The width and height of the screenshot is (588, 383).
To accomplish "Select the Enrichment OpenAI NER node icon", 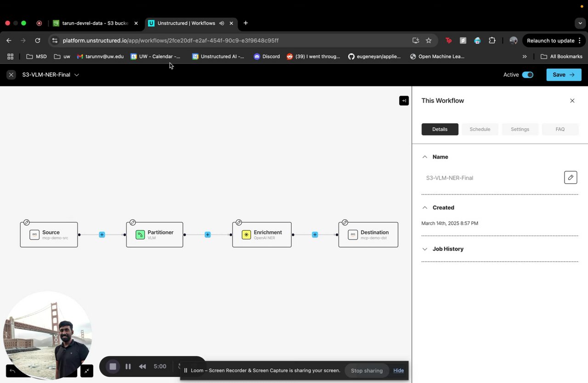I will pos(246,234).
